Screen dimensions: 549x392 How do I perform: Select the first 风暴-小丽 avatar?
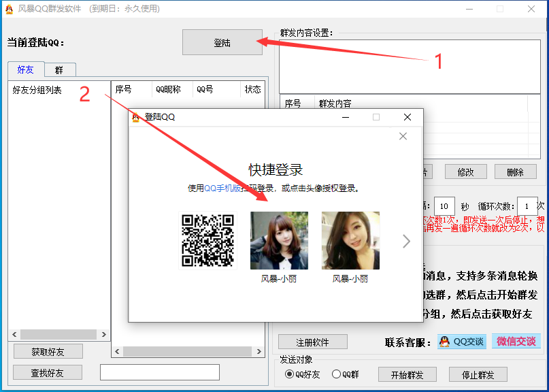tap(279, 241)
